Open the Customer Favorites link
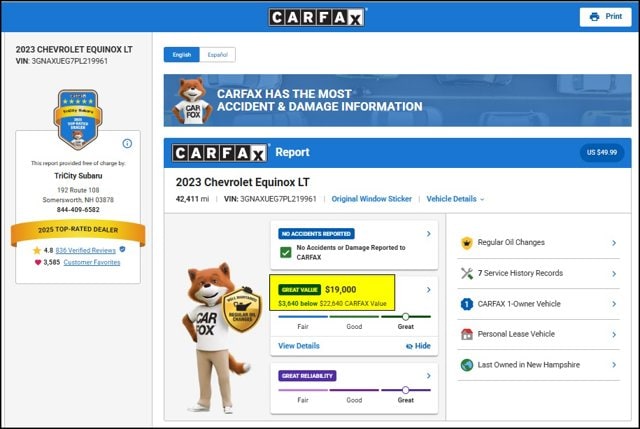This screenshot has height=429, width=640. [x=92, y=262]
